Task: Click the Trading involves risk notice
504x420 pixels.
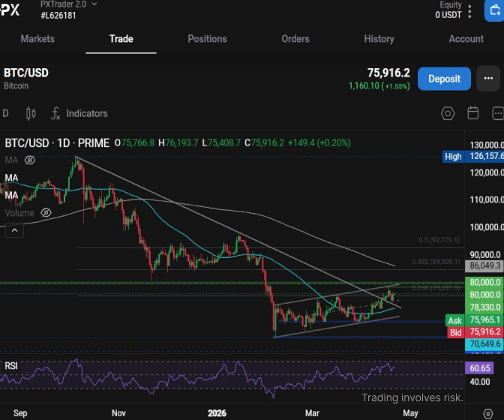Action: [412, 397]
